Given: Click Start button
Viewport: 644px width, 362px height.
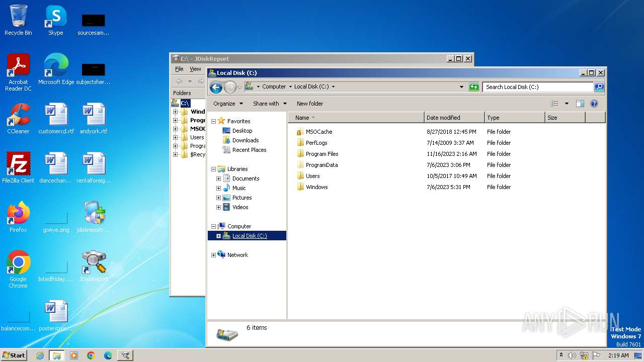Looking at the screenshot, I should [14, 355].
